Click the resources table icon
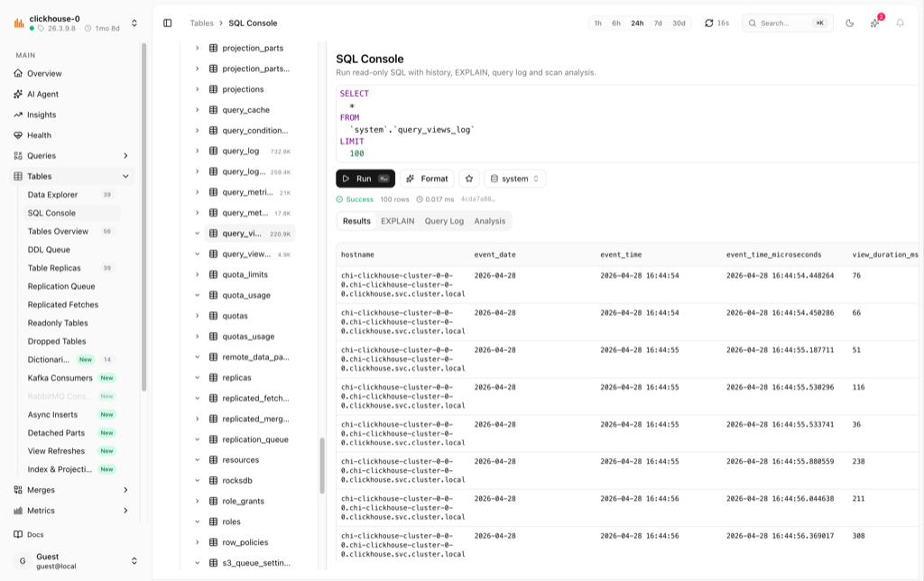 213,459
